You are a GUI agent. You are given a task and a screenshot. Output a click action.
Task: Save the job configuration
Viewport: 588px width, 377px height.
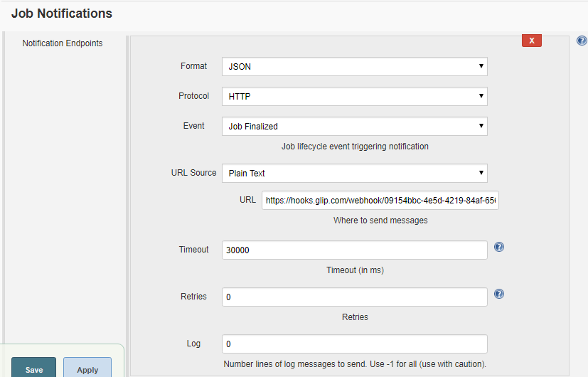click(33, 368)
